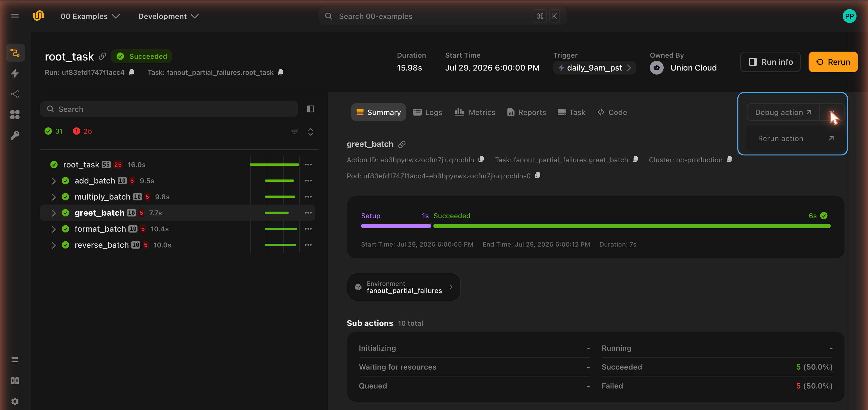
Task: Click the purple Setup progress segment
Action: pos(396,226)
